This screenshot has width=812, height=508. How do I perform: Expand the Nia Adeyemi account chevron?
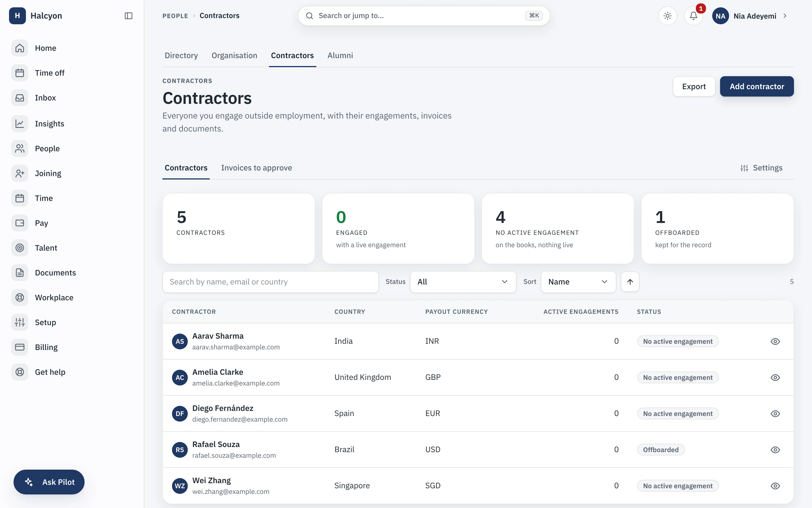[785, 16]
